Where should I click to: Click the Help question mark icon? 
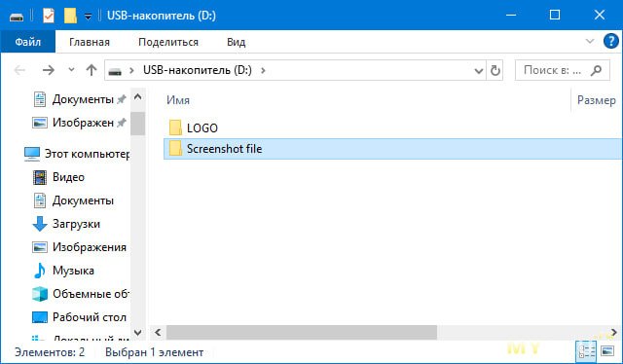(x=610, y=41)
